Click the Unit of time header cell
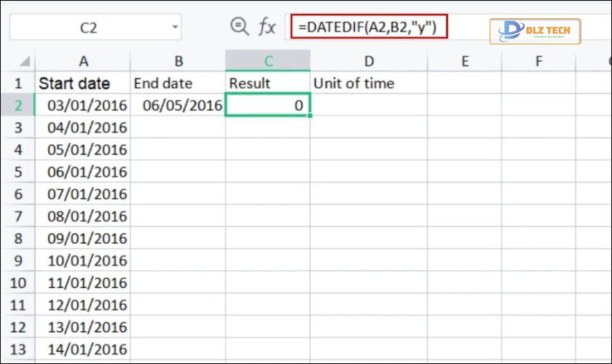 tap(369, 83)
